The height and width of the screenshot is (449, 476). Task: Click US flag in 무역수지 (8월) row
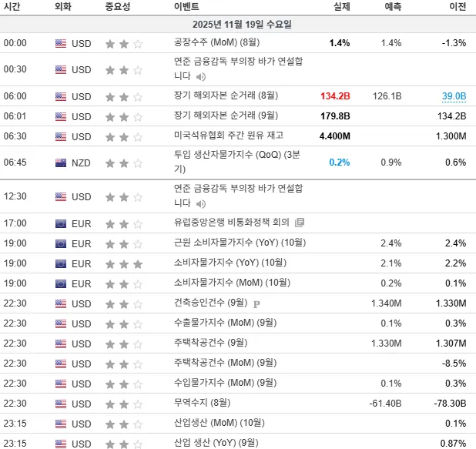[61, 404]
